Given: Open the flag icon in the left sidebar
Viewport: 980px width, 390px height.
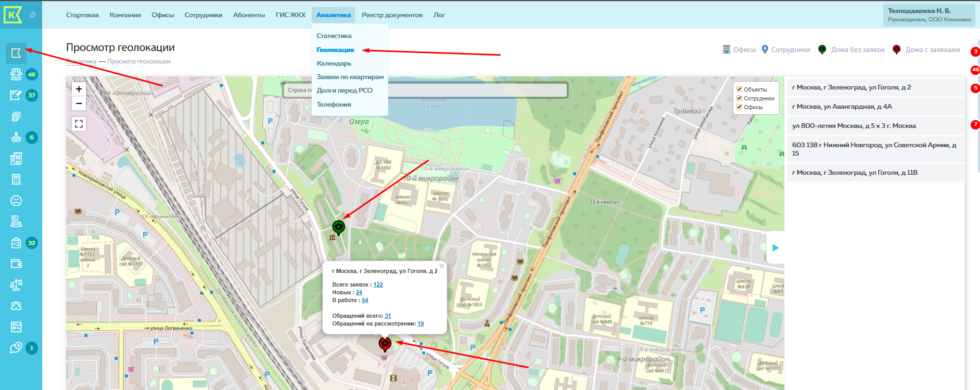Looking at the screenshot, I should (x=16, y=53).
